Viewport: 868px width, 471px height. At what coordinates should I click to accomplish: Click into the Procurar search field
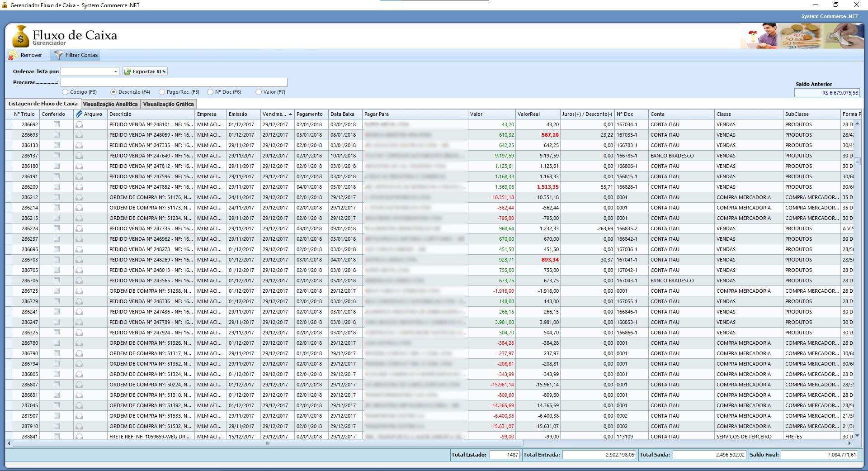point(174,82)
